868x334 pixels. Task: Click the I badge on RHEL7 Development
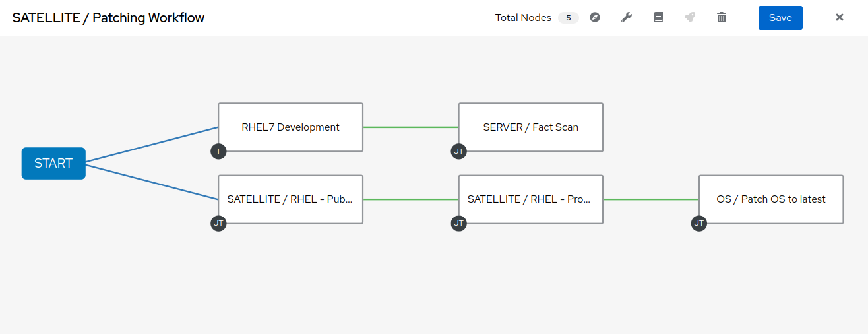coord(218,151)
